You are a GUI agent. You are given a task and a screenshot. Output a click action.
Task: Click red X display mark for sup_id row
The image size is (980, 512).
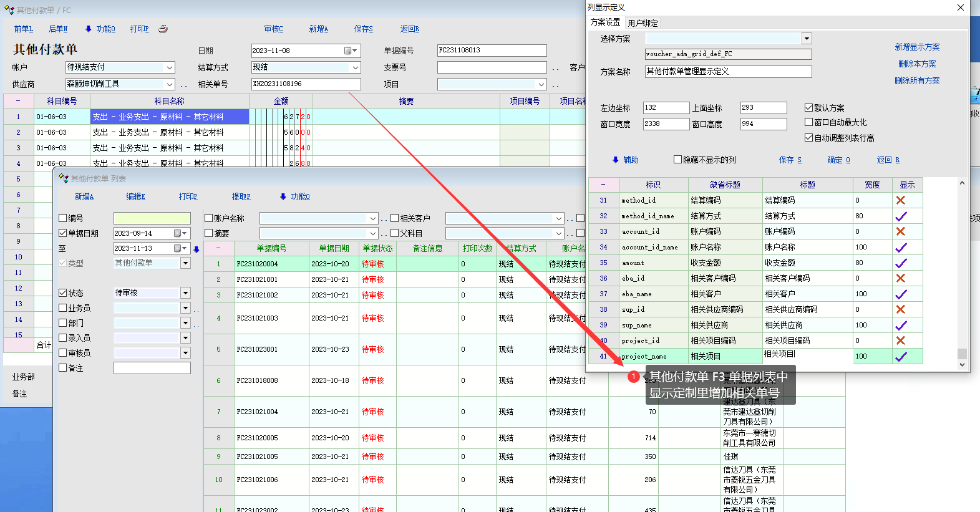point(900,309)
